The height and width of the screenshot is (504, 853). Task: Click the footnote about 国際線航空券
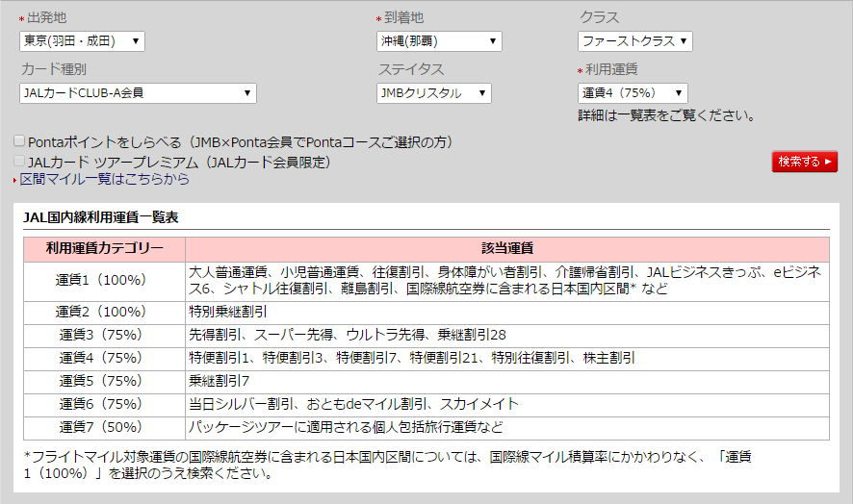point(387,465)
